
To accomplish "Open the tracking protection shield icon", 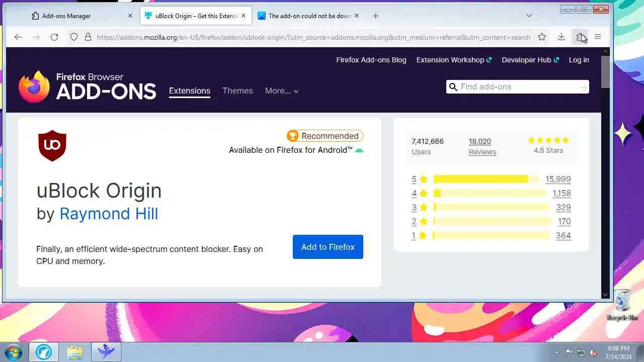I will tap(74, 37).
